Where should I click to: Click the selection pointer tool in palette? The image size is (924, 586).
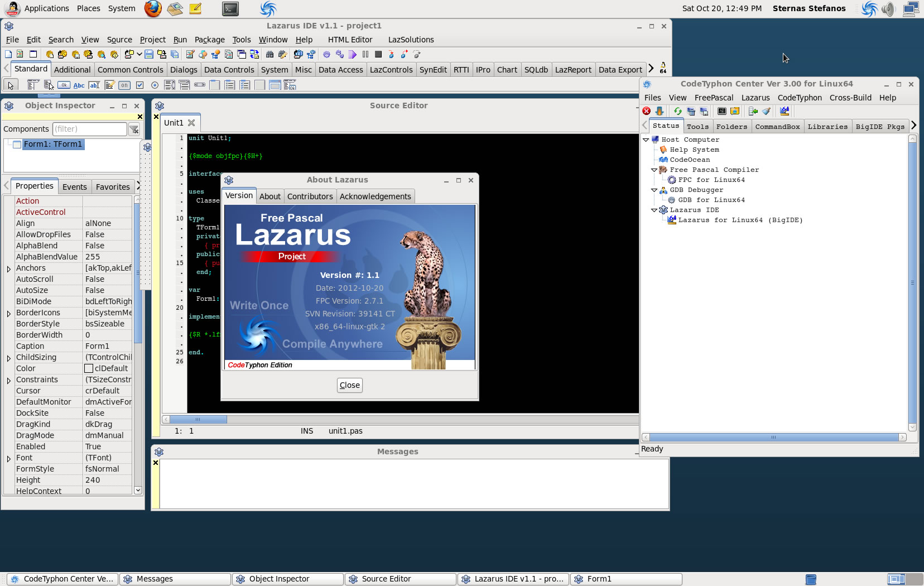point(11,85)
